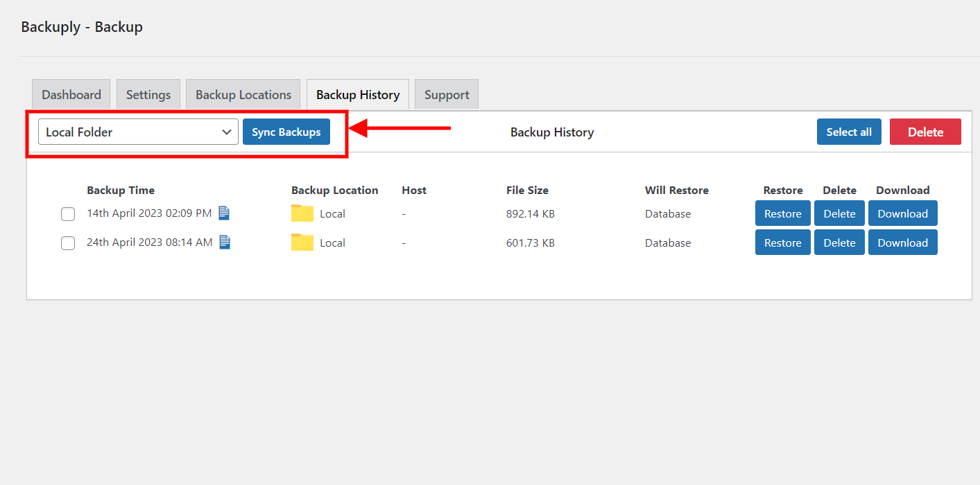
Task: Select the Backup History tab
Action: pyautogui.click(x=357, y=94)
